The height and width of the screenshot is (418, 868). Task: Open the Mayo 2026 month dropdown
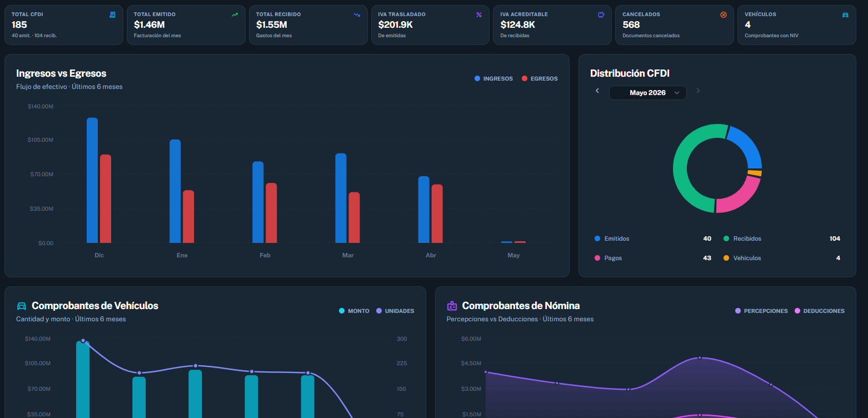(648, 93)
